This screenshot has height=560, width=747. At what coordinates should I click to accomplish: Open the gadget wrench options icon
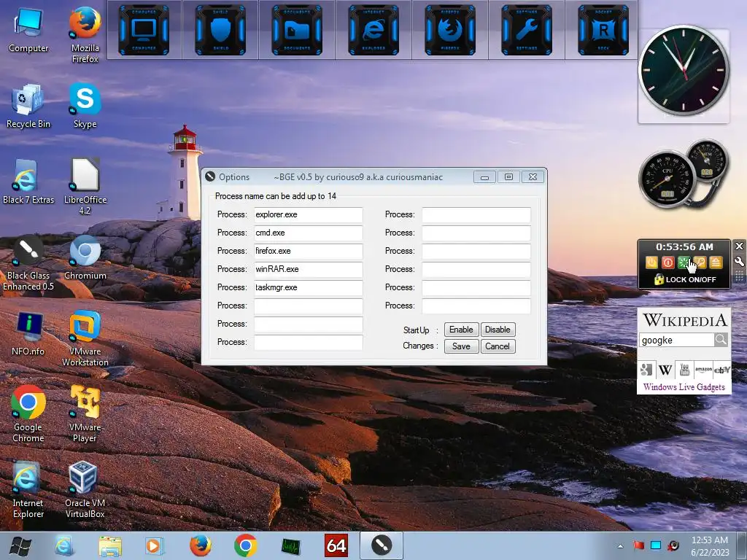point(740,261)
